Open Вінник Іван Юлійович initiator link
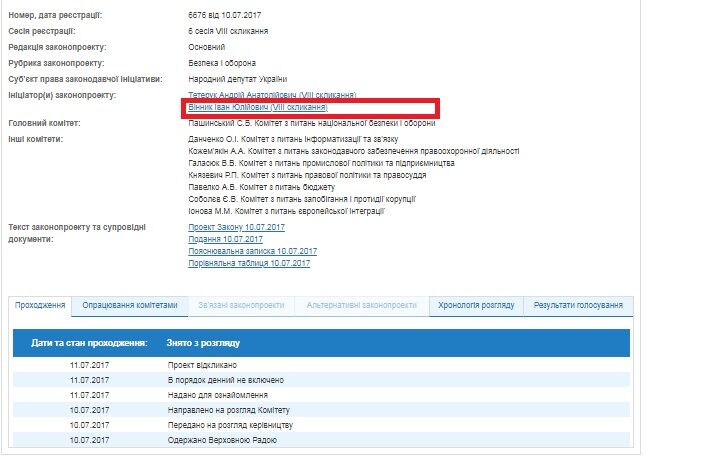The image size is (708, 467). click(257, 106)
